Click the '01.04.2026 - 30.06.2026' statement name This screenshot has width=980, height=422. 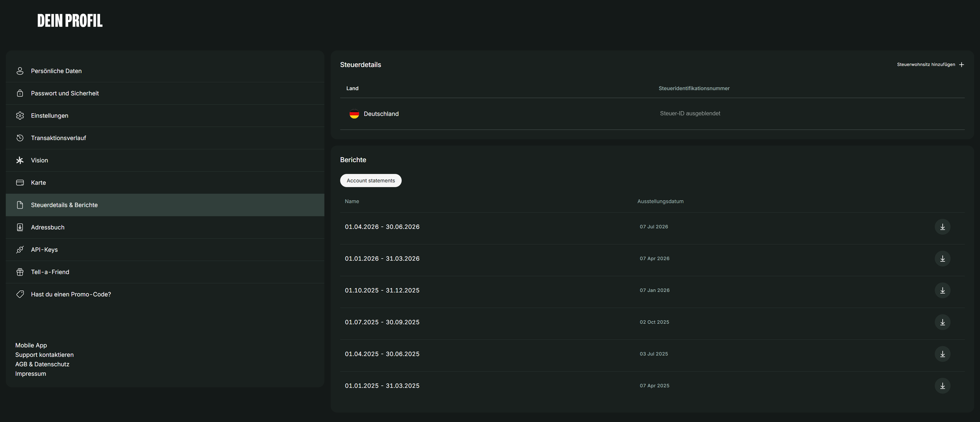382,227
